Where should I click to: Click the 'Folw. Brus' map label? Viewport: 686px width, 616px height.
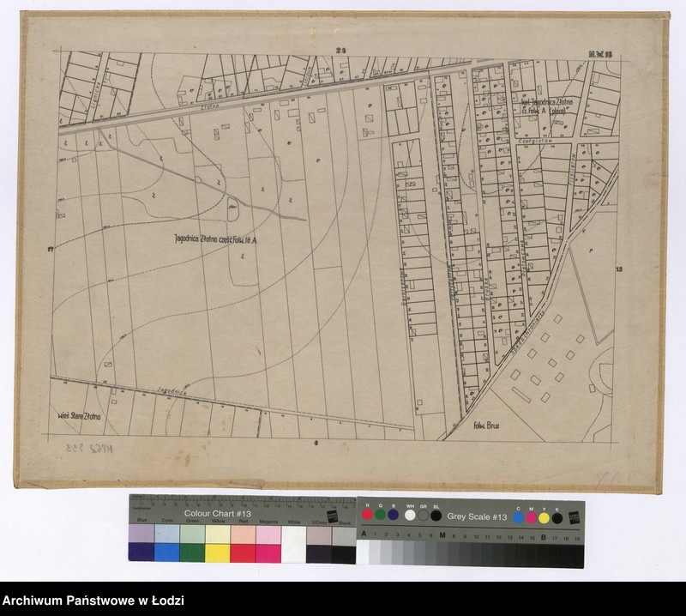tap(486, 425)
